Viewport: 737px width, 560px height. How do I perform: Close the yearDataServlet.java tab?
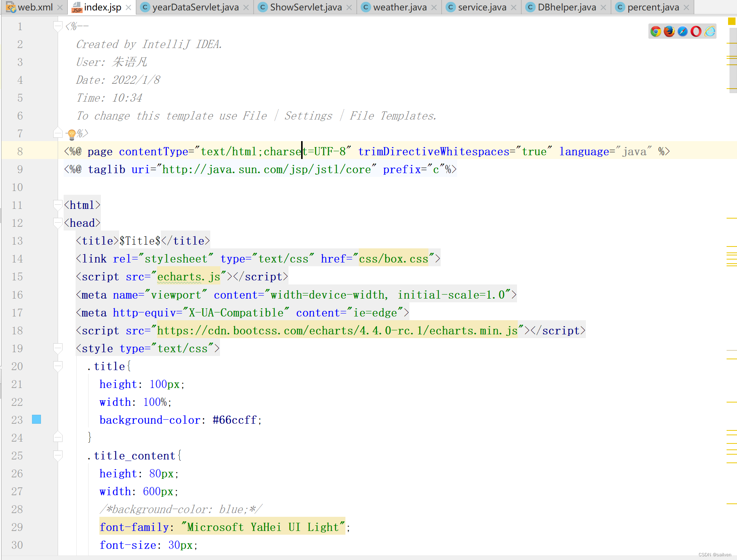tap(246, 7)
